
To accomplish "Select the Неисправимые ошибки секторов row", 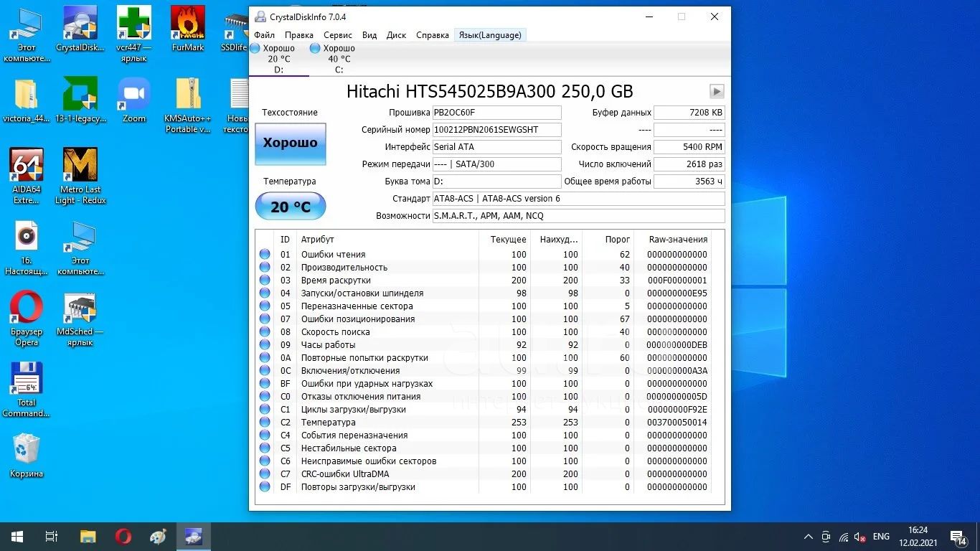I will pos(484,461).
